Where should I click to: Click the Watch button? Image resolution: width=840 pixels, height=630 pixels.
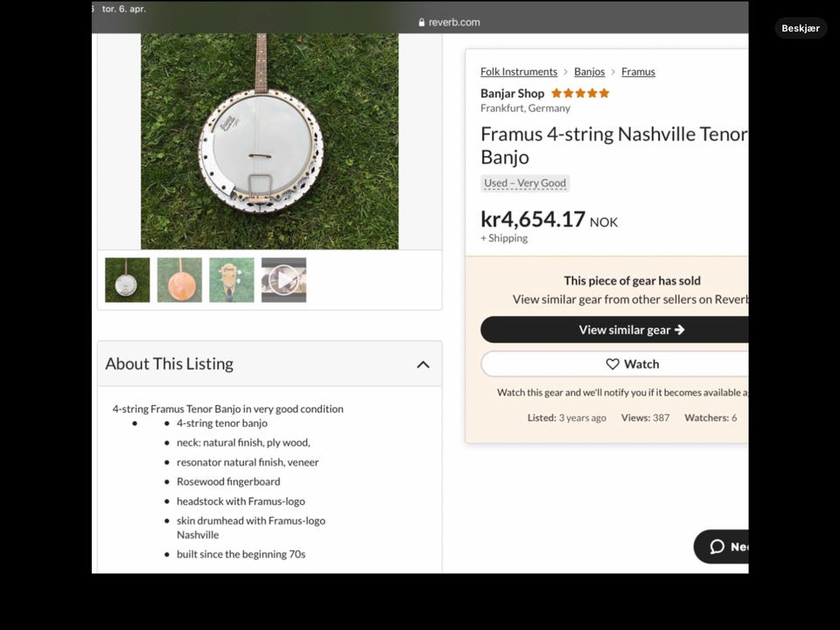click(615, 364)
